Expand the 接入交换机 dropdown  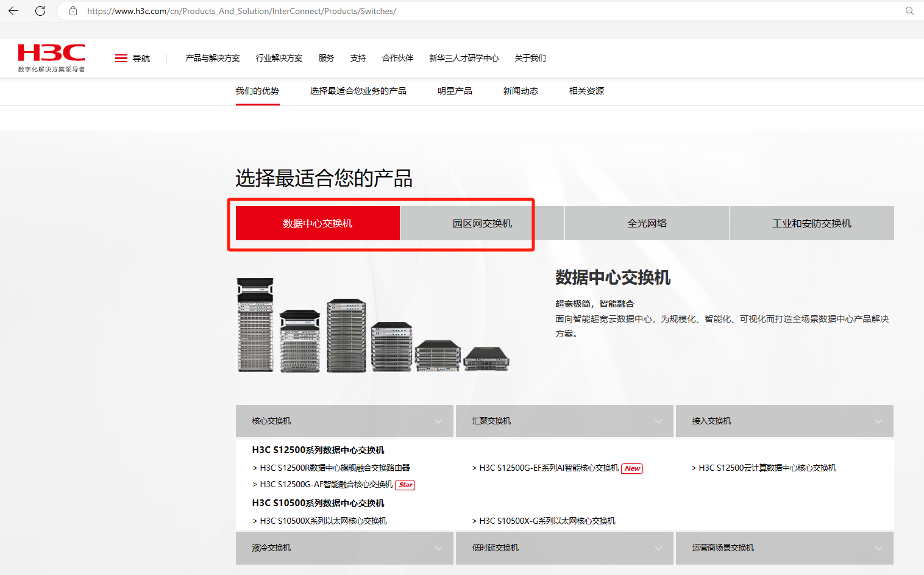784,421
